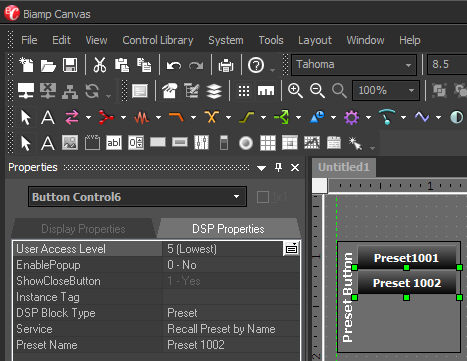Click the Redo arrow icon
This screenshot has width=467, height=361.
click(196, 65)
